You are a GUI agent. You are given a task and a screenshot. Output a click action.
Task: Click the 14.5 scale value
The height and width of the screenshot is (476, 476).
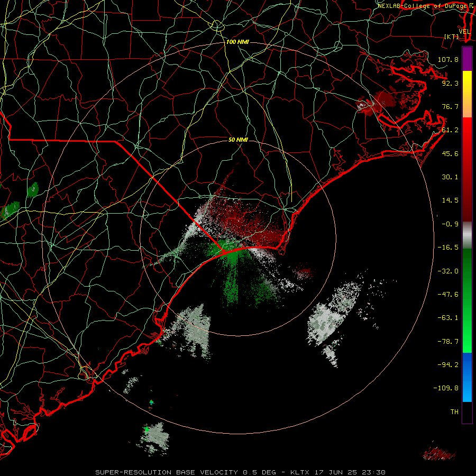[450, 200]
